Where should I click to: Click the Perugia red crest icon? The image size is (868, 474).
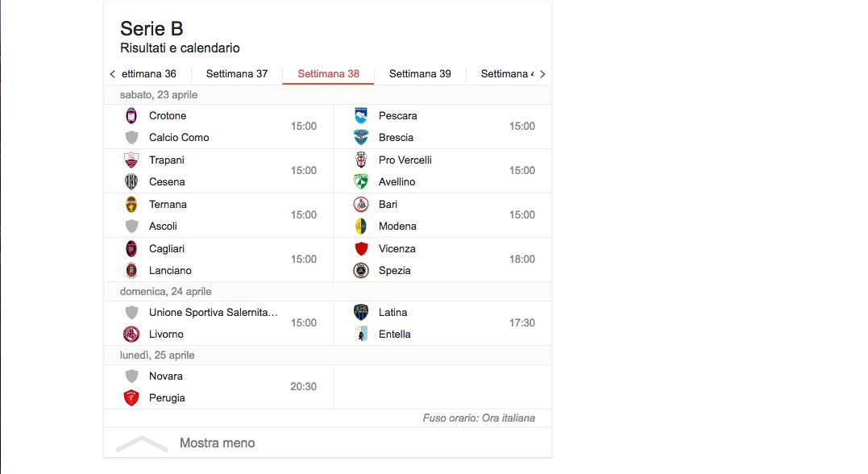(131, 397)
